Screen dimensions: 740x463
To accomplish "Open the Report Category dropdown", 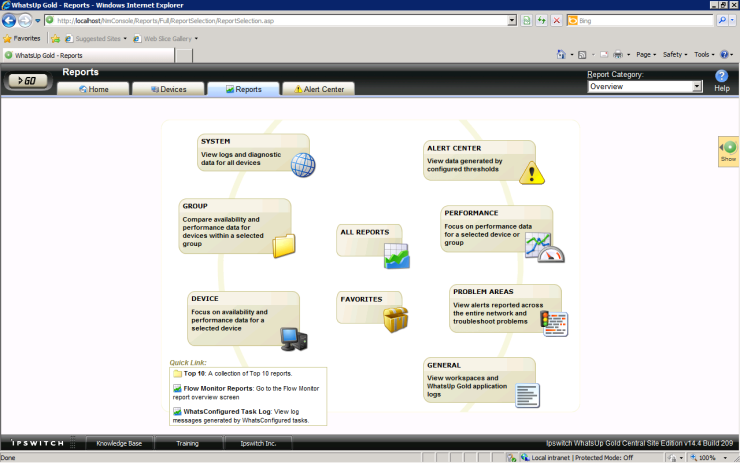I will point(697,86).
